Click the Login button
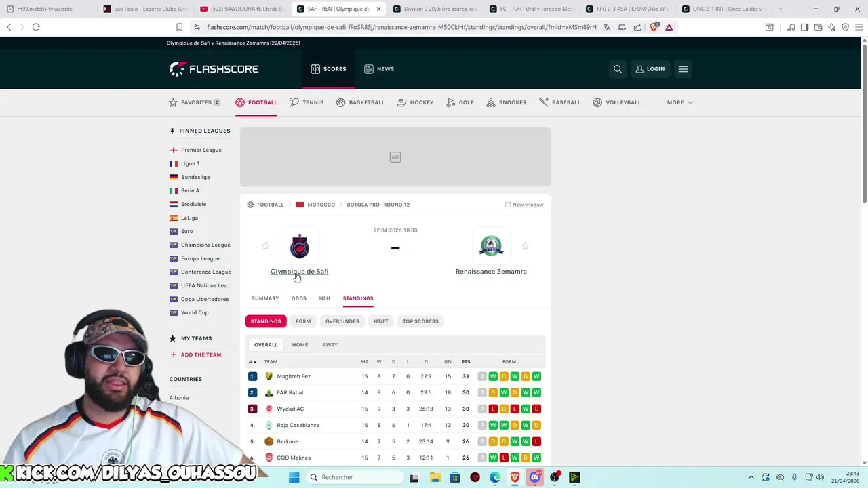Viewport: 868px width, 488px height. click(x=650, y=69)
